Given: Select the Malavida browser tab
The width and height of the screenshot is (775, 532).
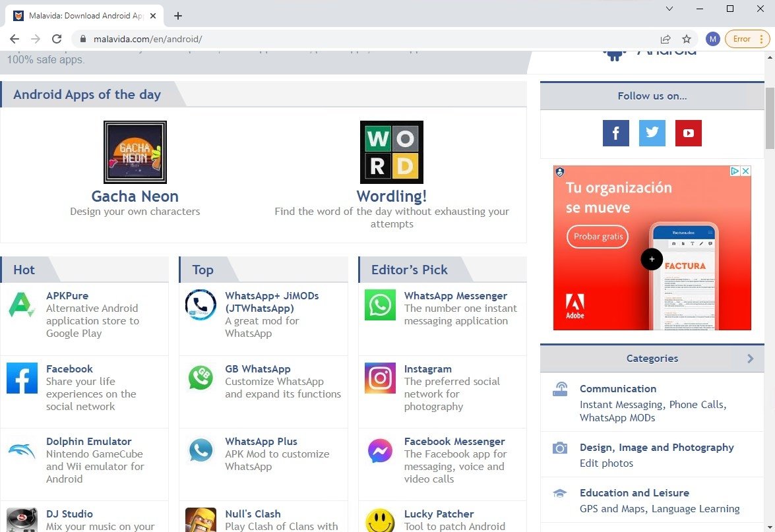Looking at the screenshot, I should click(85, 16).
